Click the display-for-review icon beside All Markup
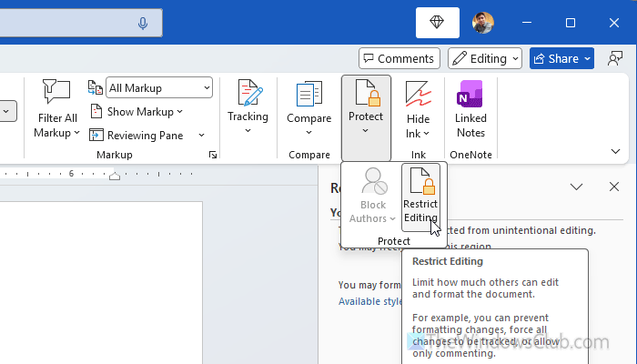The height and width of the screenshot is (364, 637). pos(95,87)
